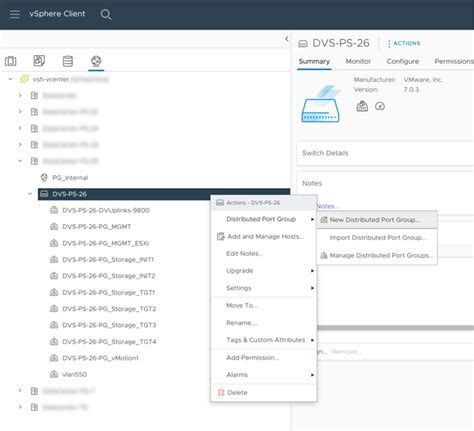The image size is (474, 431).
Task: Click the gauge icon next to port group icon
Action: 380,106
